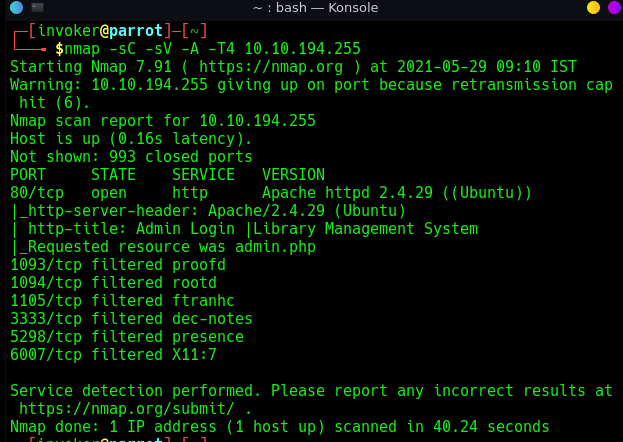Click 'admin.php' in the Requested resource line
Screen dimensions: 623x442
tap(275, 246)
